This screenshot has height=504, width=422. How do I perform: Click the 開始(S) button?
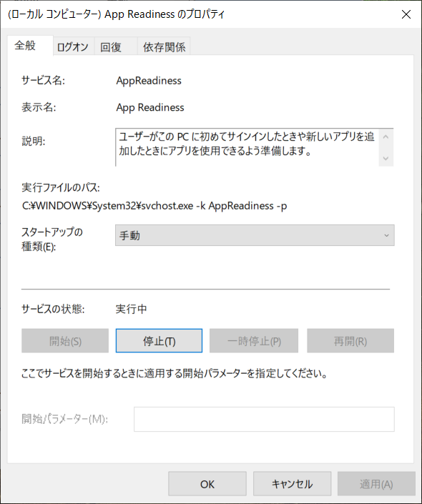[x=65, y=341]
